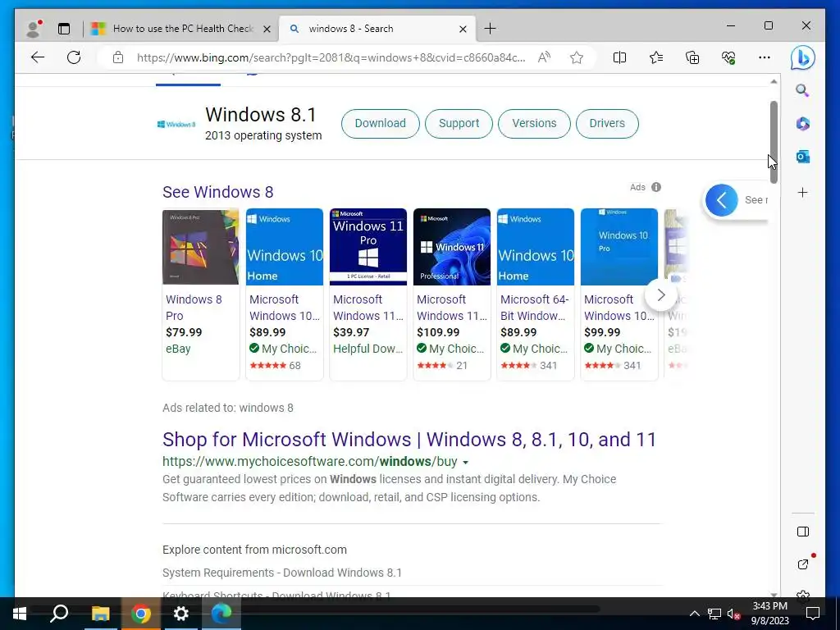Open Microsoft 64-Bit Windows $89.99 product title
This screenshot has height=630, width=840.
534,308
